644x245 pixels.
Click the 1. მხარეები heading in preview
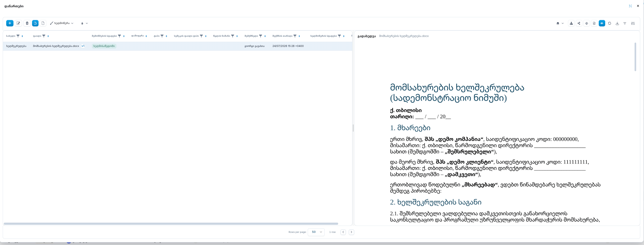(410, 128)
